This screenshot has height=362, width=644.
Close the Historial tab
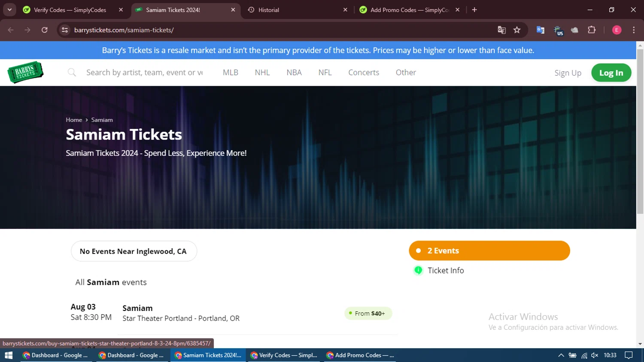tap(345, 10)
